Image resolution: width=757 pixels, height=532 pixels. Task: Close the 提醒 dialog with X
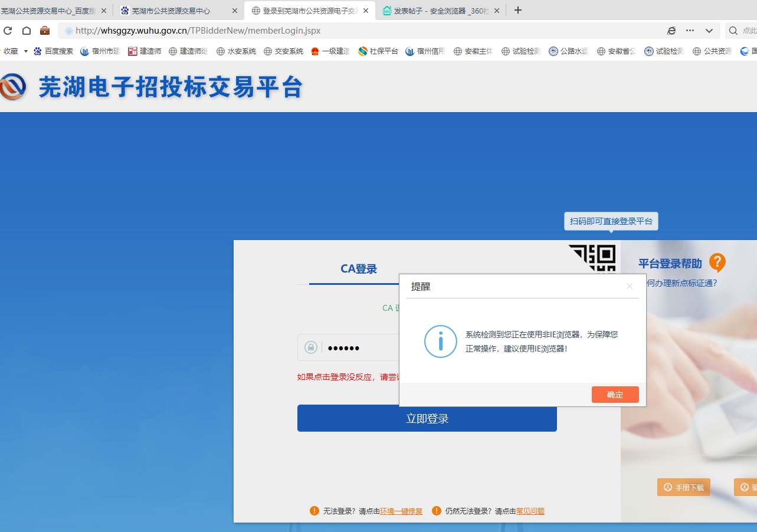point(630,286)
